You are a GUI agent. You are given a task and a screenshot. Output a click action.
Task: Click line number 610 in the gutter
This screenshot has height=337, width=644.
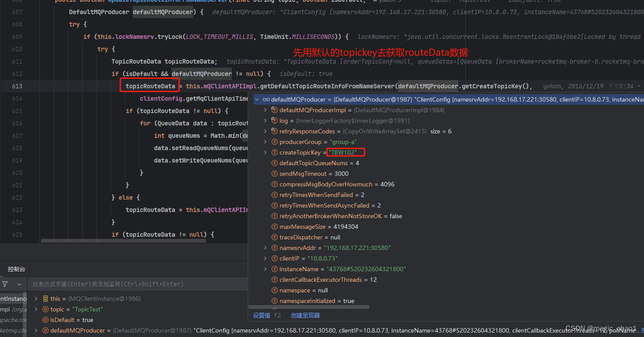point(17,49)
